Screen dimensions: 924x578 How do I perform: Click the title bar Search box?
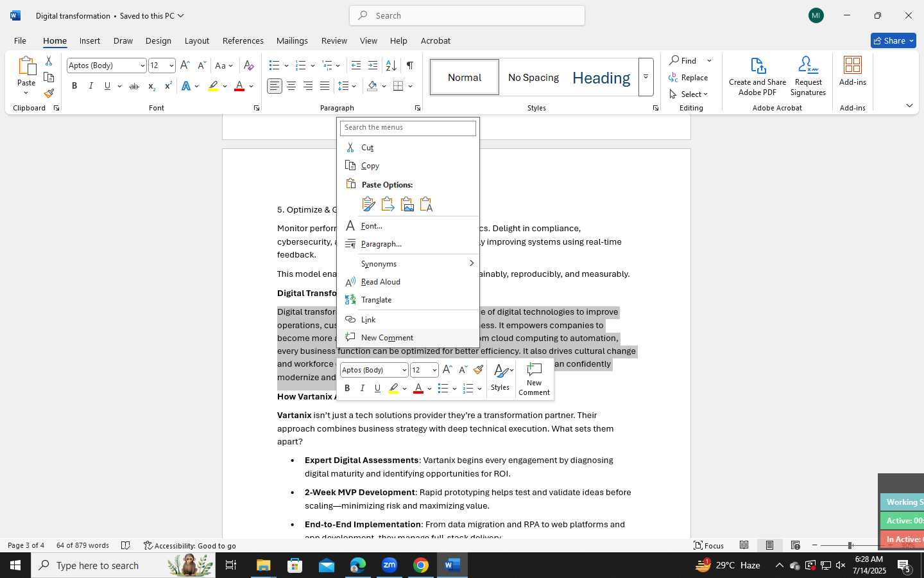(x=467, y=15)
